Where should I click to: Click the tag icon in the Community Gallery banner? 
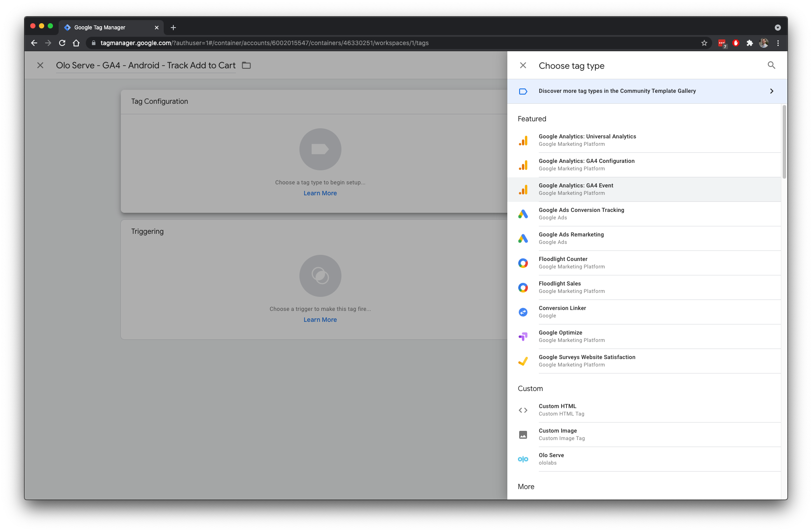pos(523,92)
